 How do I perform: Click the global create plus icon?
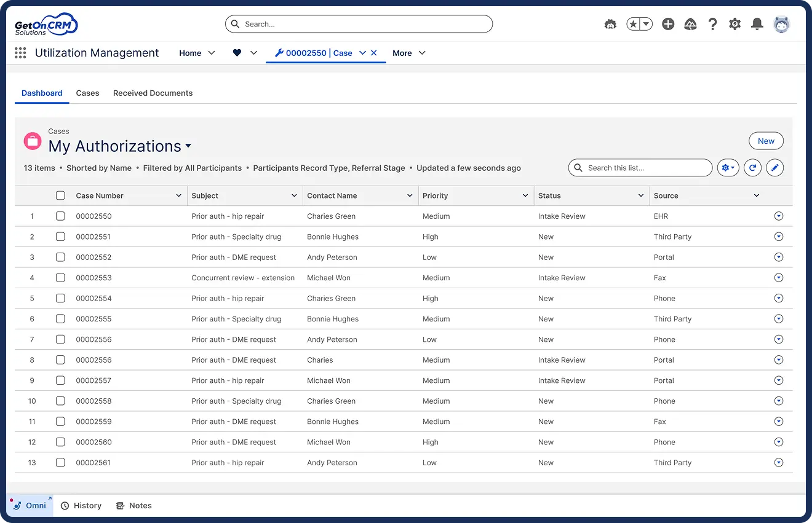click(668, 24)
